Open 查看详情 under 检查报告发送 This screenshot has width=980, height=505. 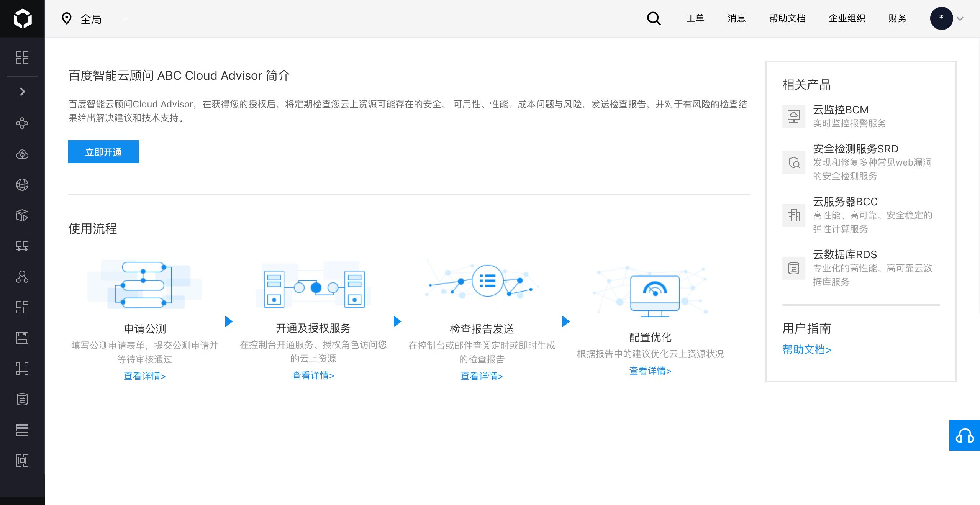tap(482, 376)
